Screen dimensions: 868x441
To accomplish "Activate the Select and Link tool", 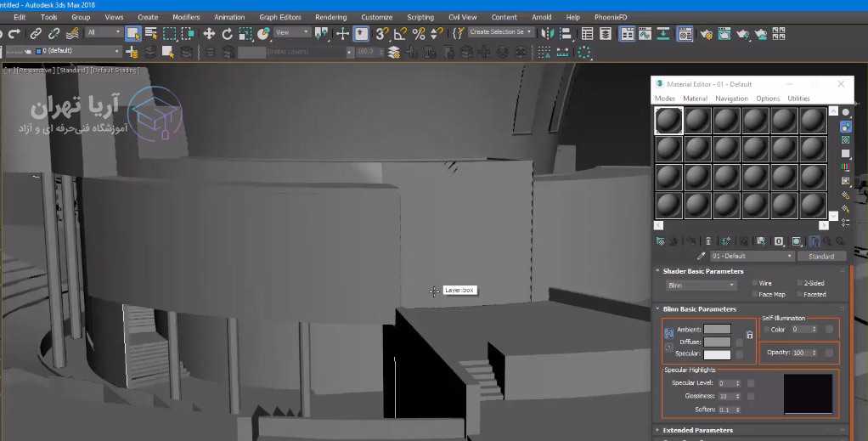I will pyautogui.click(x=36, y=34).
